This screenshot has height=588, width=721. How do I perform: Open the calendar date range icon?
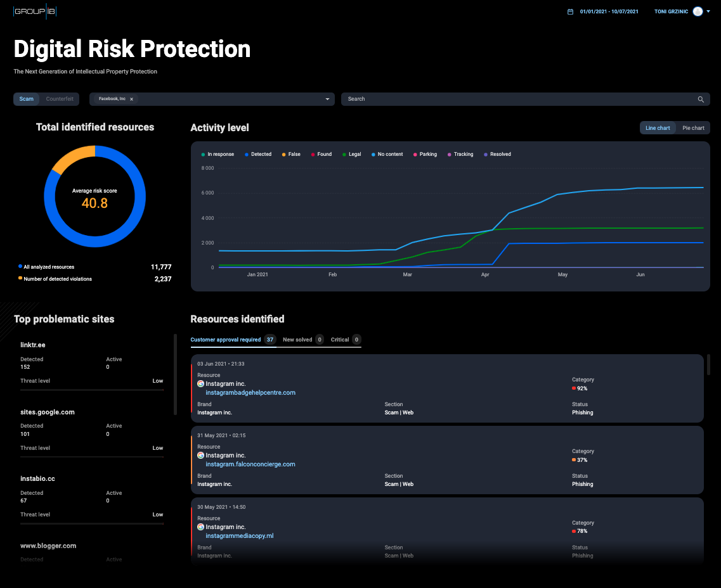click(x=570, y=11)
